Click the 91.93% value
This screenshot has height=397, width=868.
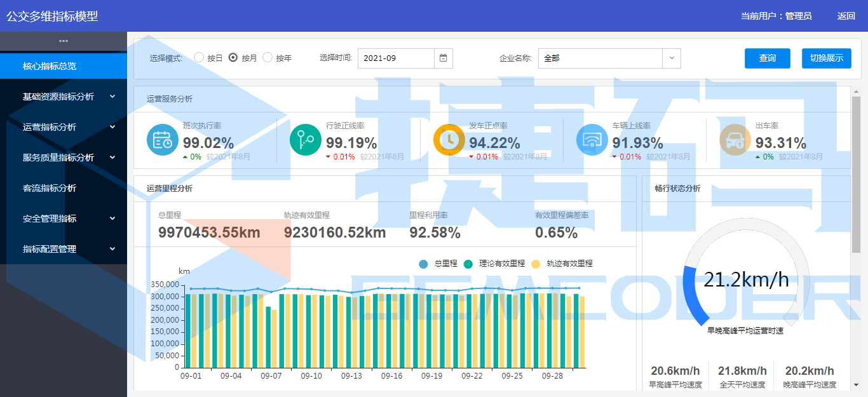637,143
